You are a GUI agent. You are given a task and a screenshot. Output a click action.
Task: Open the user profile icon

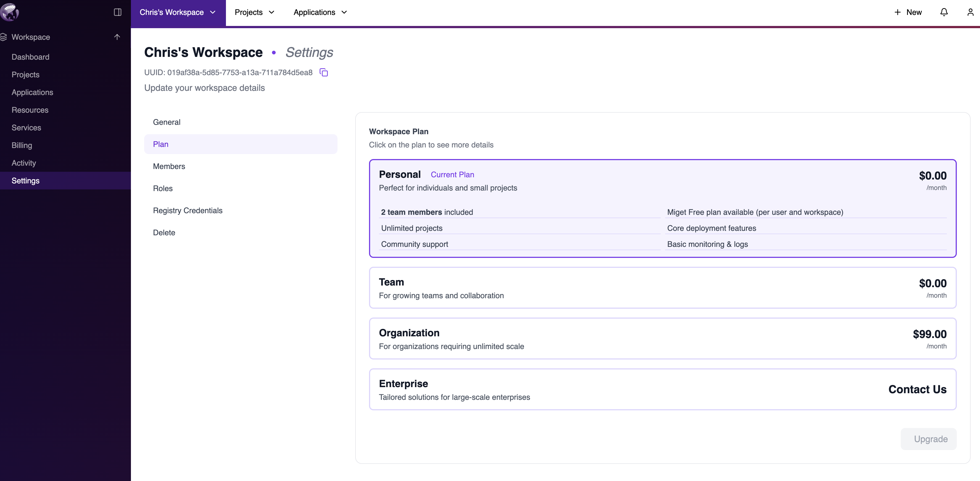point(971,12)
